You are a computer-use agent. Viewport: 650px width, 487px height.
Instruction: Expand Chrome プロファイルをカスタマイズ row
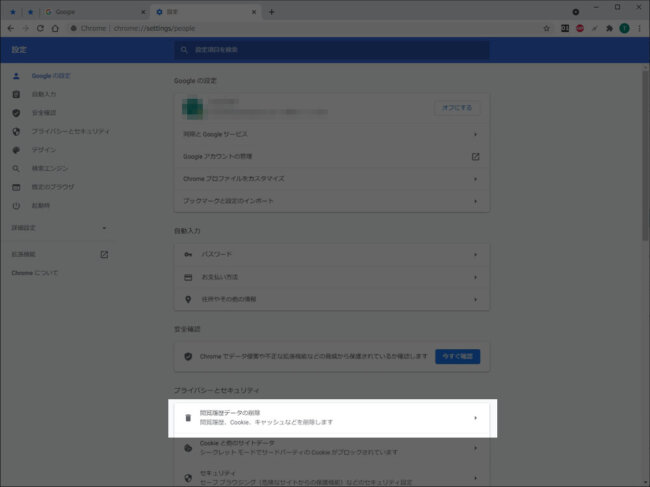tap(332, 179)
